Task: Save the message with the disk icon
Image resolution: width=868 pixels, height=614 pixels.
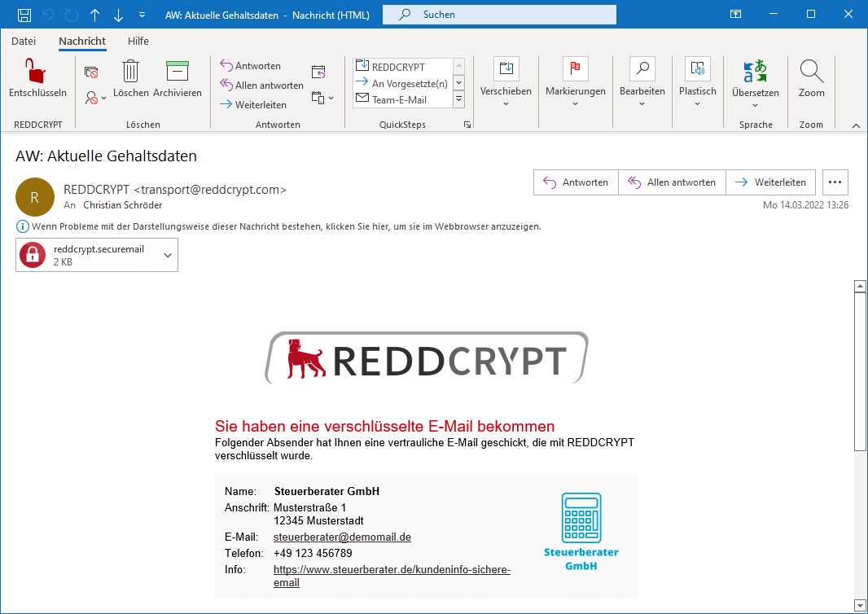Action: (24, 15)
